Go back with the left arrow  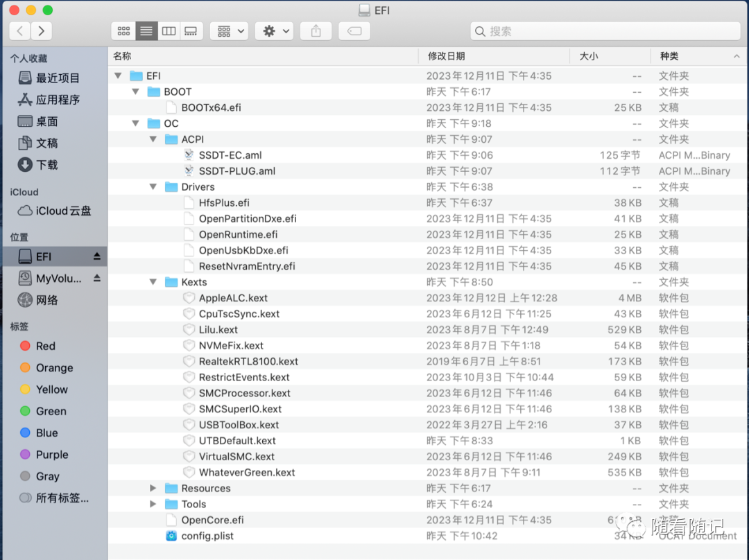tap(19, 31)
